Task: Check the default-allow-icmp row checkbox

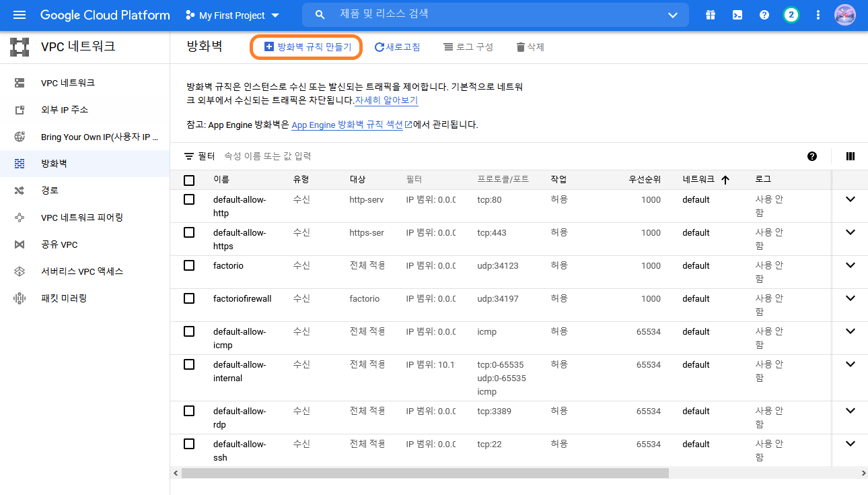Action: click(189, 331)
